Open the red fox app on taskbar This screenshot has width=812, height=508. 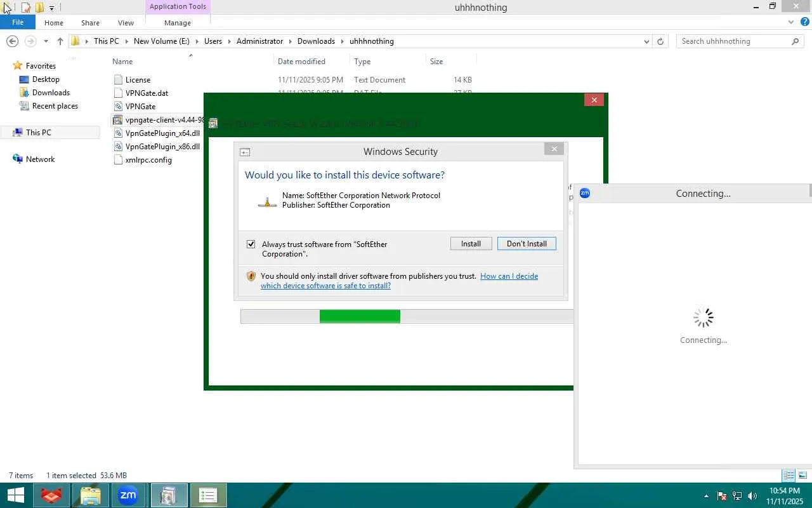51,495
